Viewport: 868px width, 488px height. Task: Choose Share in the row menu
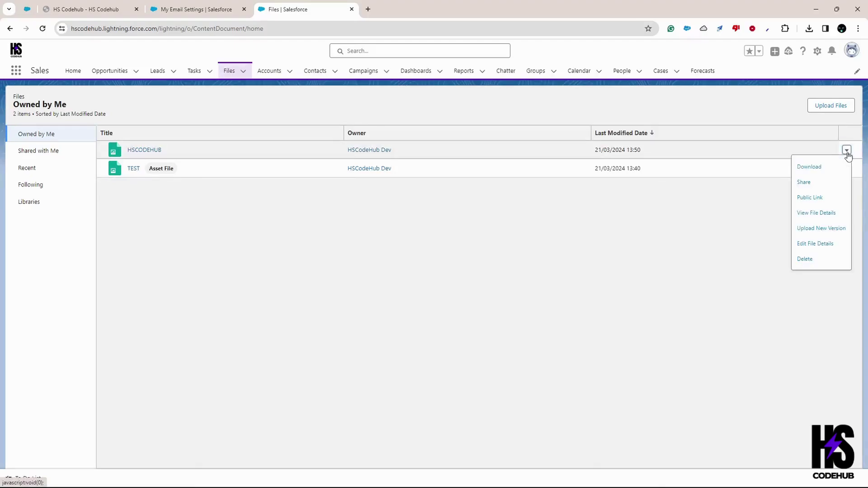click(x=803, y=182)
